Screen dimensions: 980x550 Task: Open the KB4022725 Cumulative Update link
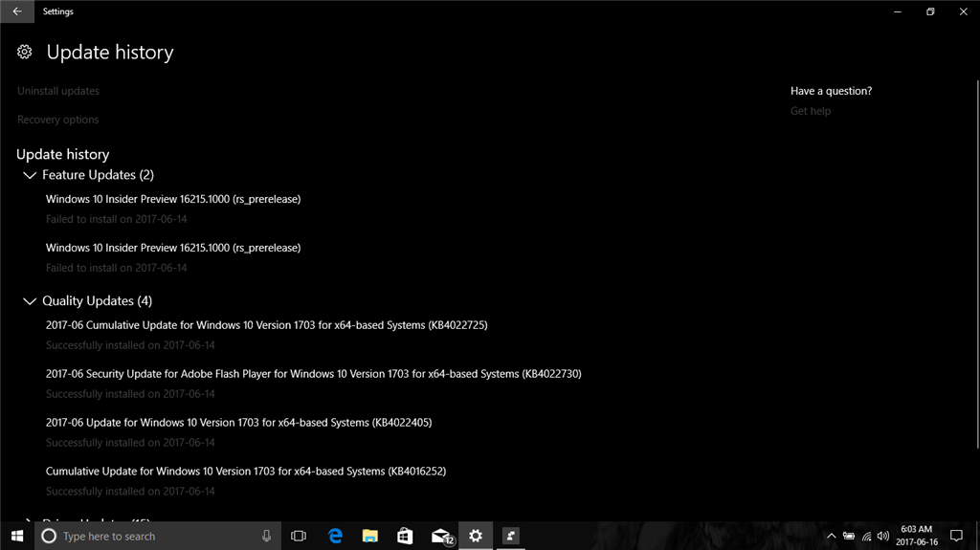pos(267,325)
